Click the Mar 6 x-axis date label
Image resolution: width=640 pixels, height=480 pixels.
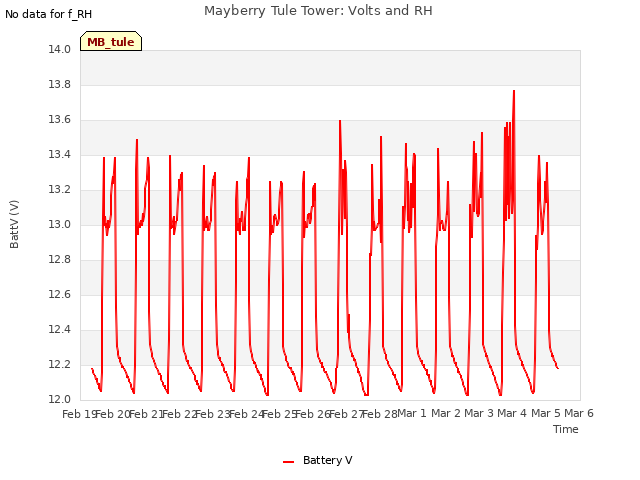point(579,413)
